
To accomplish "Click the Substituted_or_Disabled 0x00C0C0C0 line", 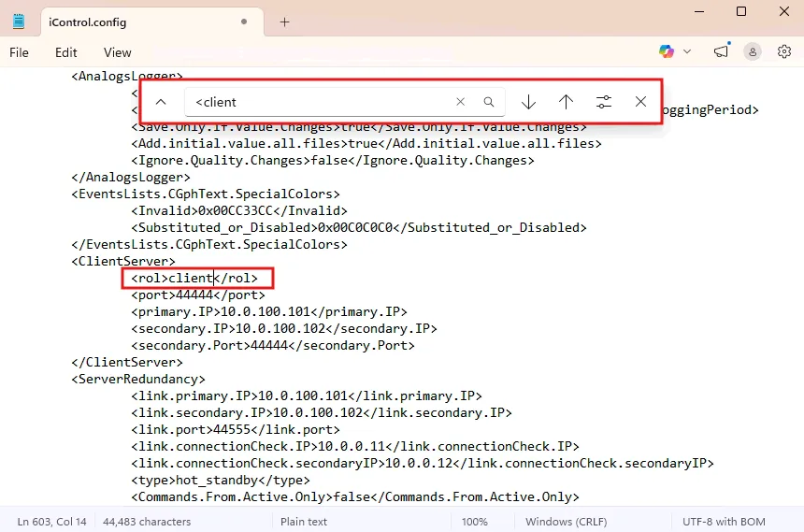I will click(x=359, y=228).
